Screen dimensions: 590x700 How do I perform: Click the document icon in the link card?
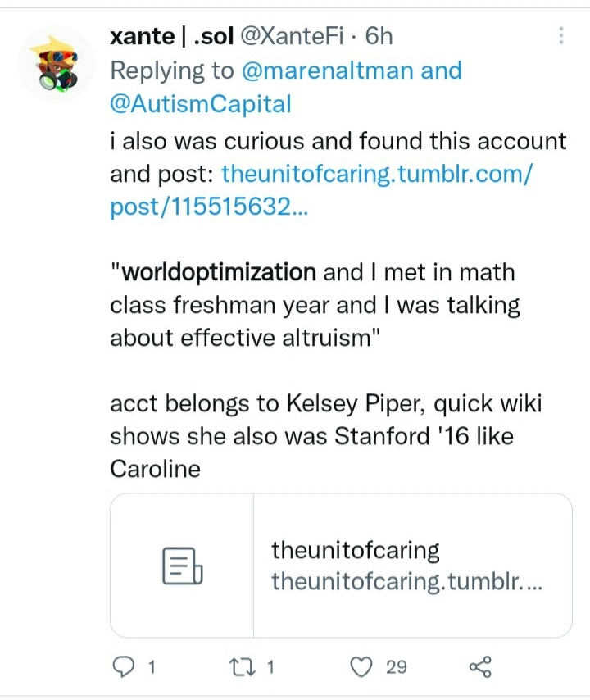coord(182,566)
